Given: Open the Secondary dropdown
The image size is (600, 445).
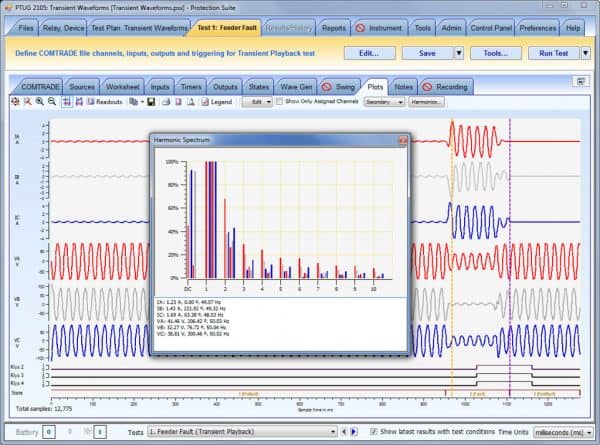Looking at the screenshot, I should [x=383, y=102].
